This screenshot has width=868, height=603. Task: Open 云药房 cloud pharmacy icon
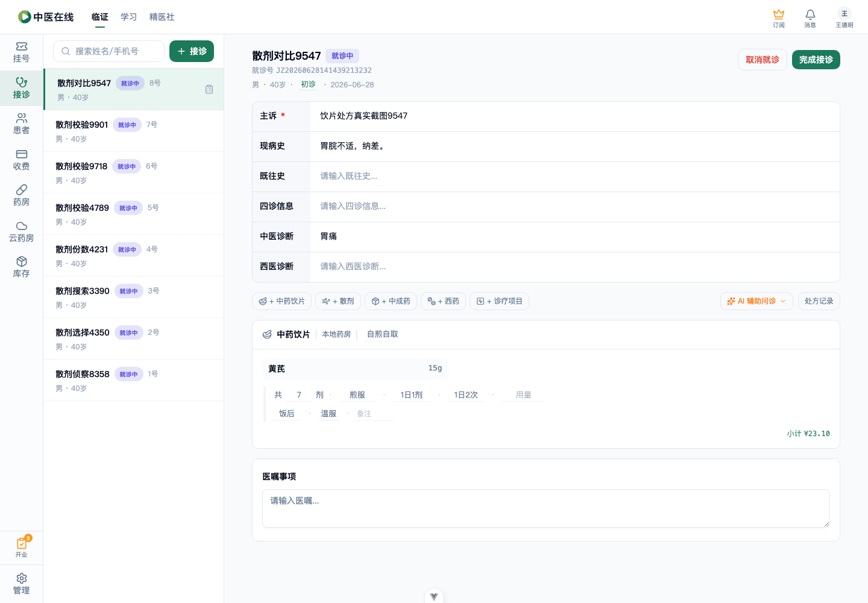coord(21,232)
